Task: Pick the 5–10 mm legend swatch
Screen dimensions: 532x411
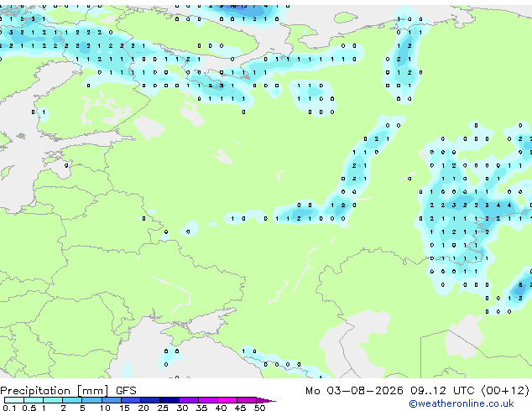Action: [91, 400]
